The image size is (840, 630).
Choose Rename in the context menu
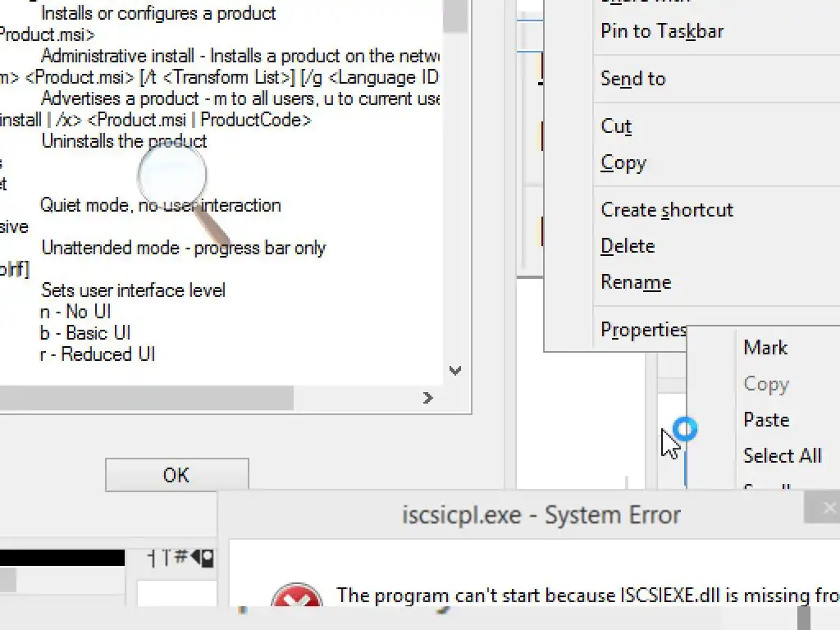(x=636, y=282)
